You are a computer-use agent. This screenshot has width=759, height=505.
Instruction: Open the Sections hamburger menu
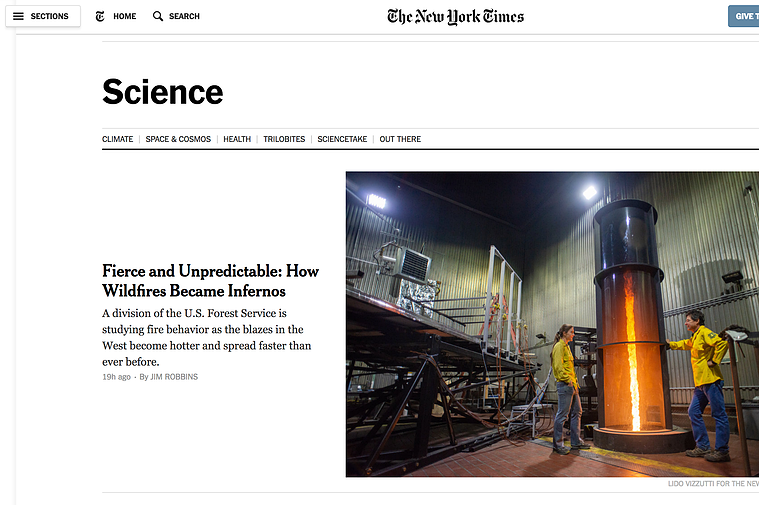[x=43, y=16]
